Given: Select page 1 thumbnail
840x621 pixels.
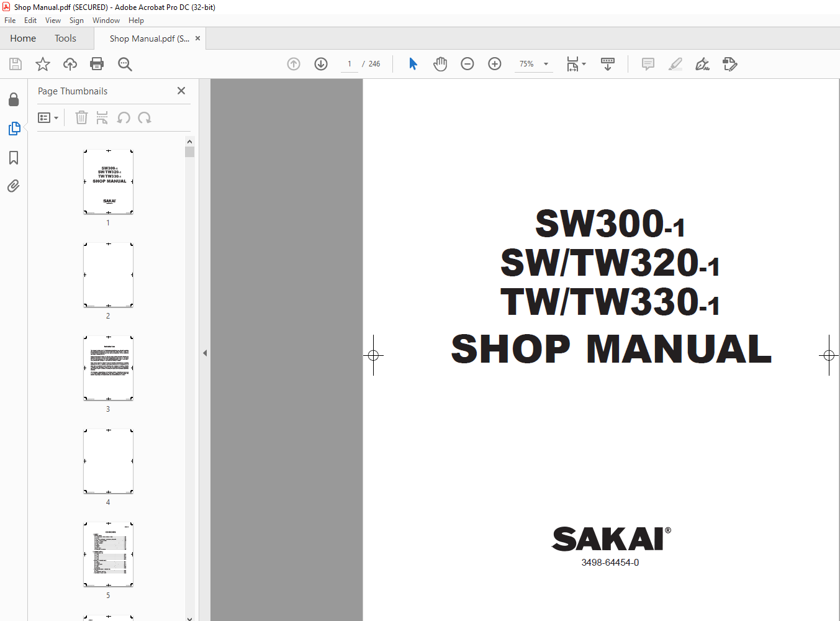Looking at the screenshot, I should pos(108,182).
